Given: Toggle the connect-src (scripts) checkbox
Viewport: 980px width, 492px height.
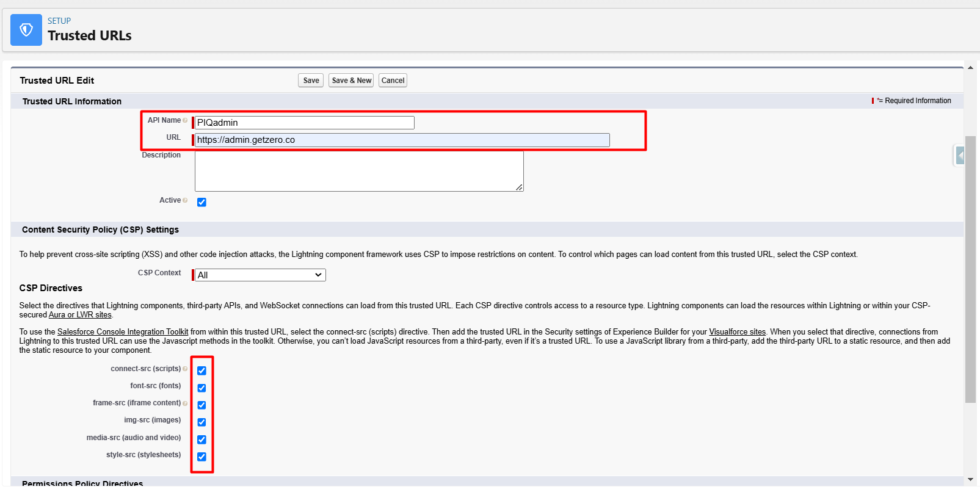Looking at the screenshot, I should pyautogui.click(x=201, y=371).
